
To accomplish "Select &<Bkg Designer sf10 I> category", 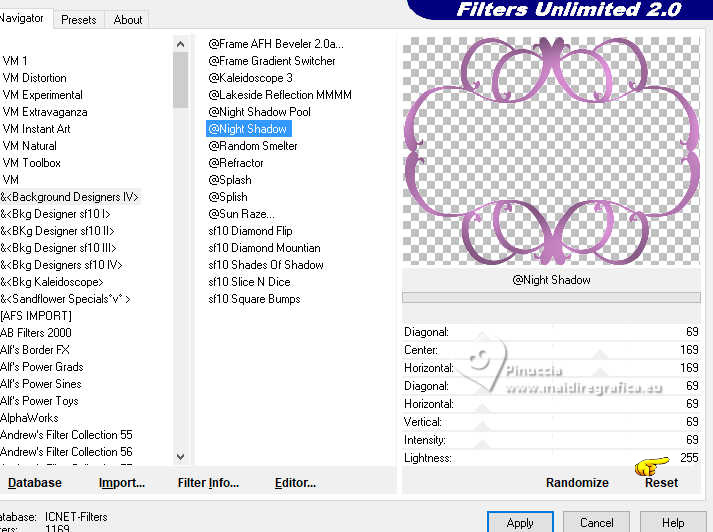I will (x=55, y=214).
